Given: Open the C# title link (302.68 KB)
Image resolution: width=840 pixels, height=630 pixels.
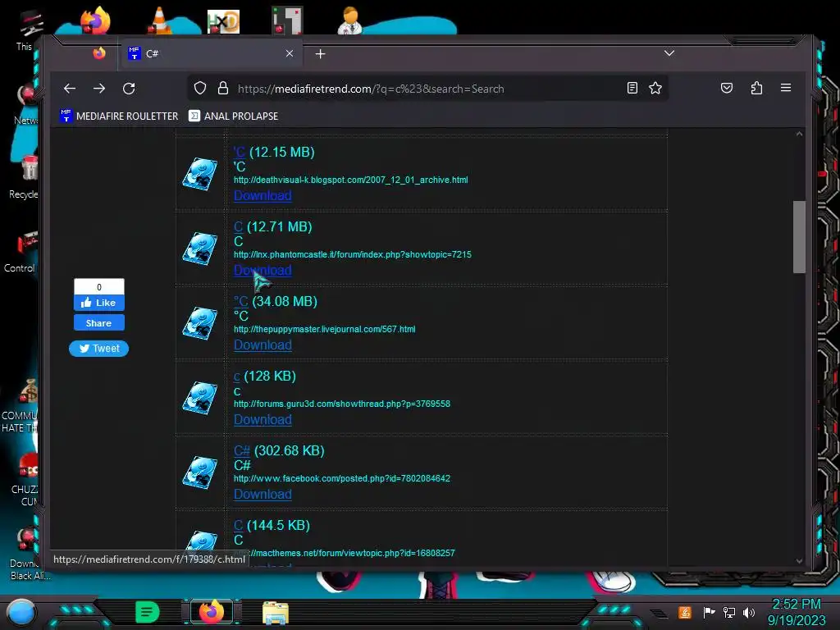Looking at the screenshot, I should tap(242, 450).
